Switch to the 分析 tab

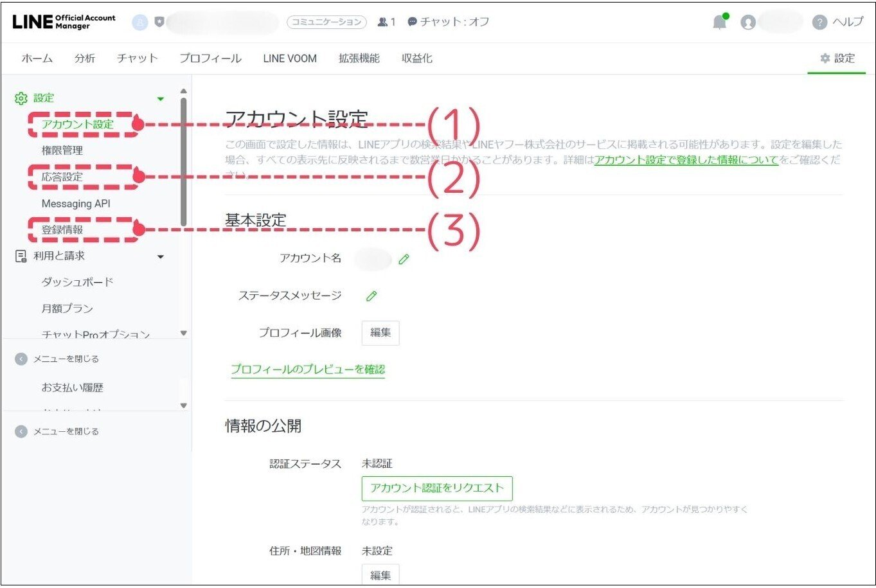[84, 58]
